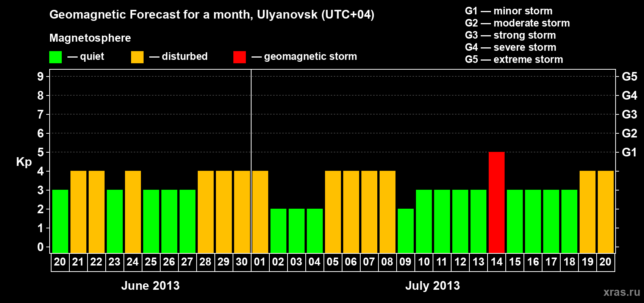
Task: Click the yellow disturbed legend swatch
Action: [137, 57]
